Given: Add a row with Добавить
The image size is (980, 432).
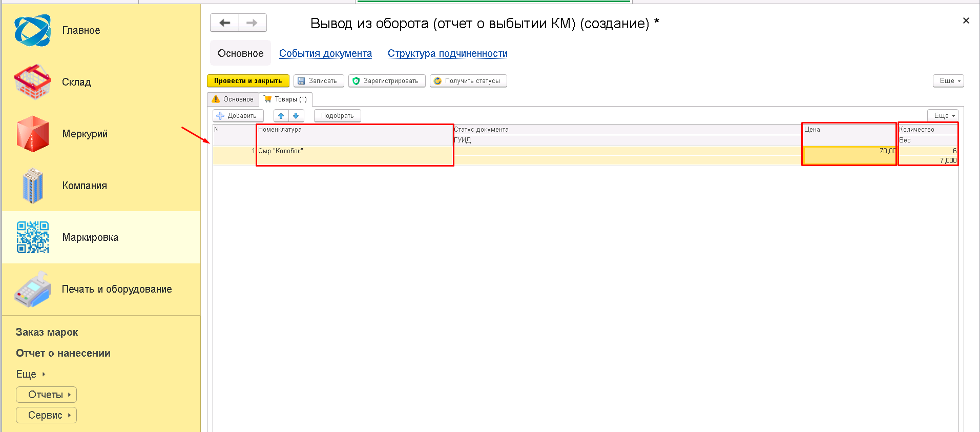Looking at the screenshot, I should tap(238, 116).
